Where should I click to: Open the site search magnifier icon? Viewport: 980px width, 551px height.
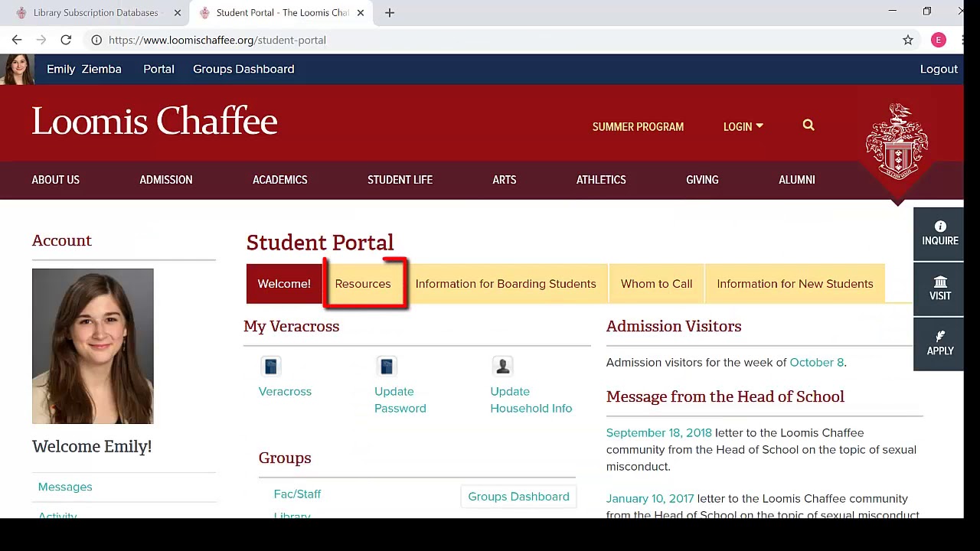[x=808, y=126]
